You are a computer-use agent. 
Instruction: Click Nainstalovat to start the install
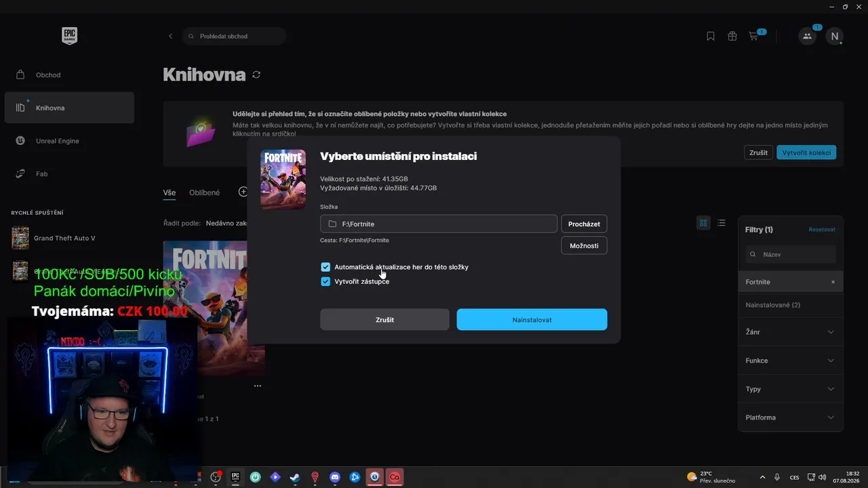click(532, 320)
